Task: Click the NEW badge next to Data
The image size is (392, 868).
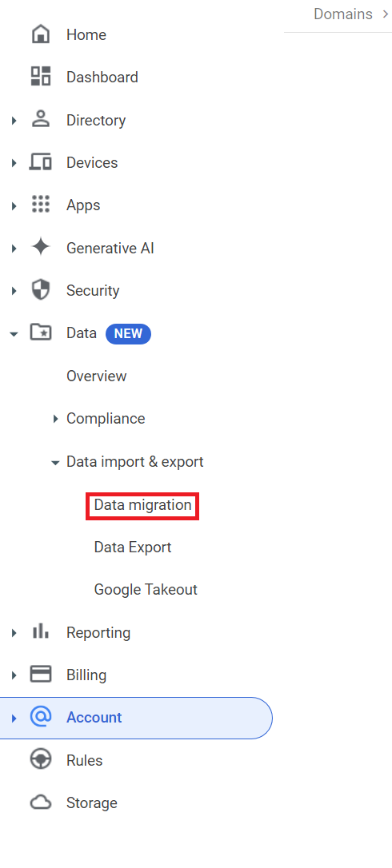Action: (x=129, y=333)
